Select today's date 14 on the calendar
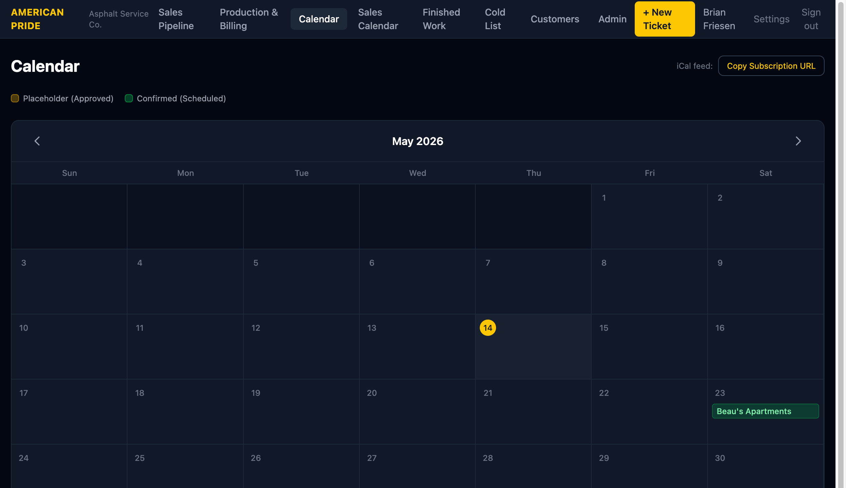Viewport: 868px width, 488px height. tap(488, 328)
